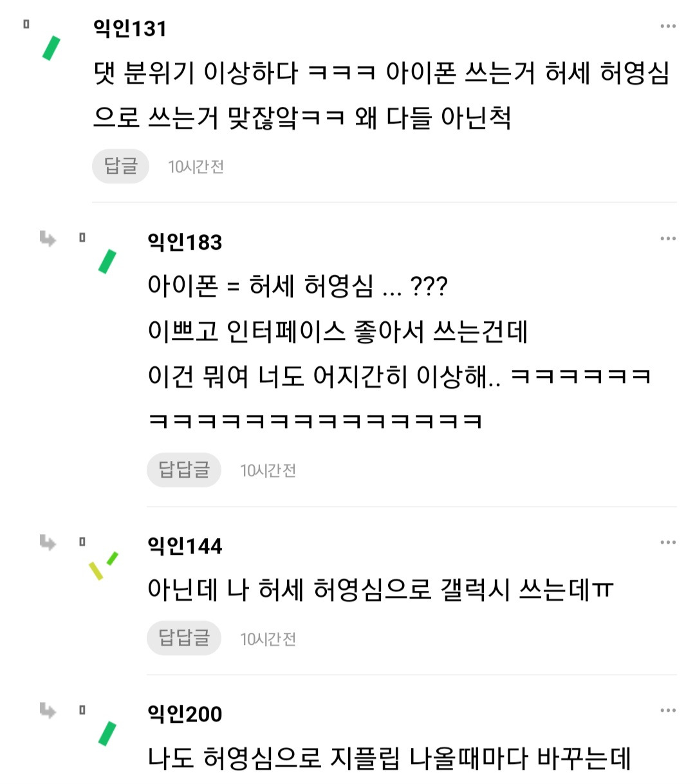Image resolution: width=695 pixels, height=784 pixels.
Task: Open the more options menu for 익인131's comment
Action: coord(667,26)
